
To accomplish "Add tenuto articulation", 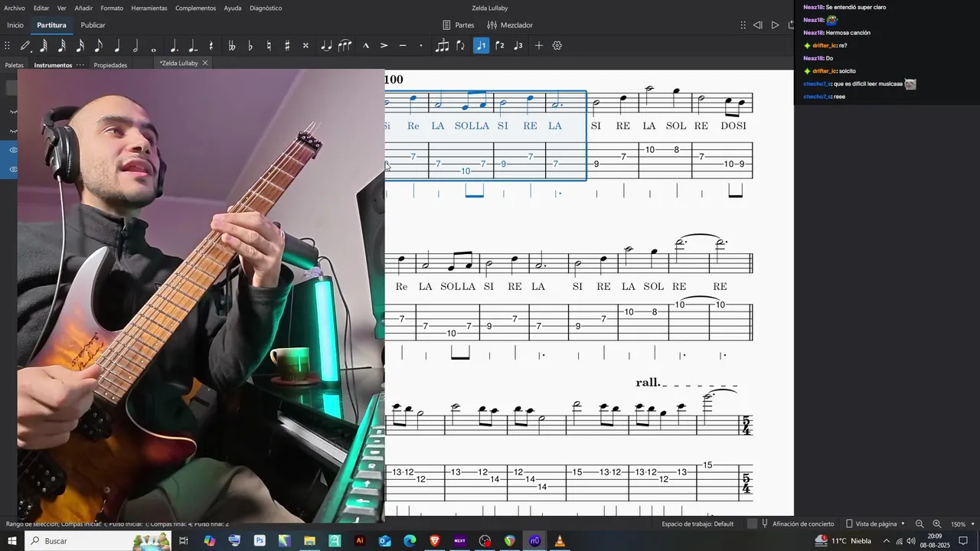I will (x=403, y=46).
